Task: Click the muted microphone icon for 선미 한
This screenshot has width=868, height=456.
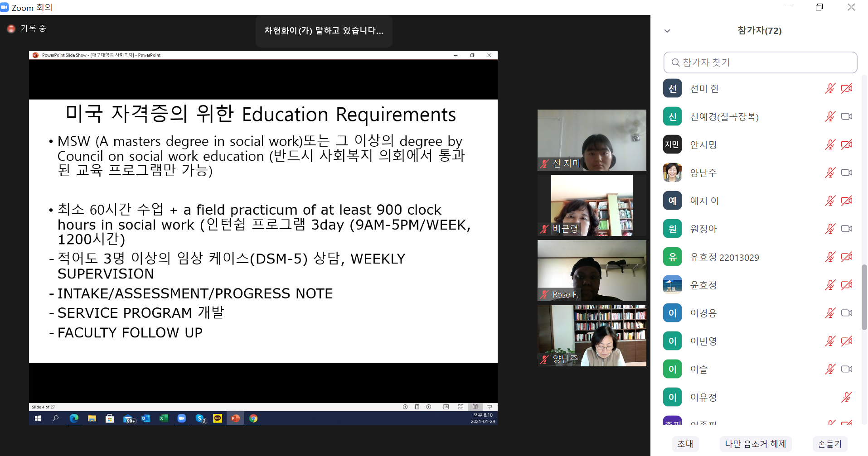Action: 829,89
